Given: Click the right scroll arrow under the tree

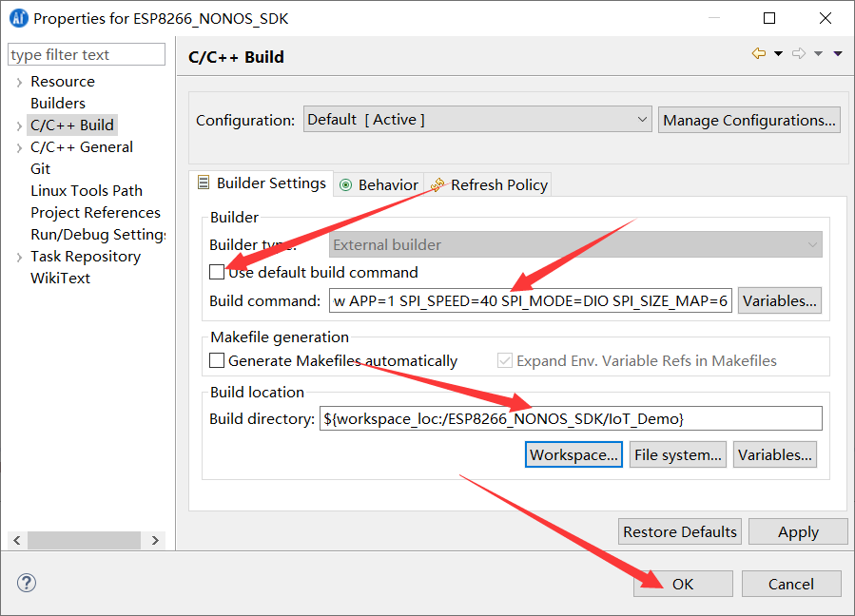Looking at the screenshot, I should click(x=155, y=539).
